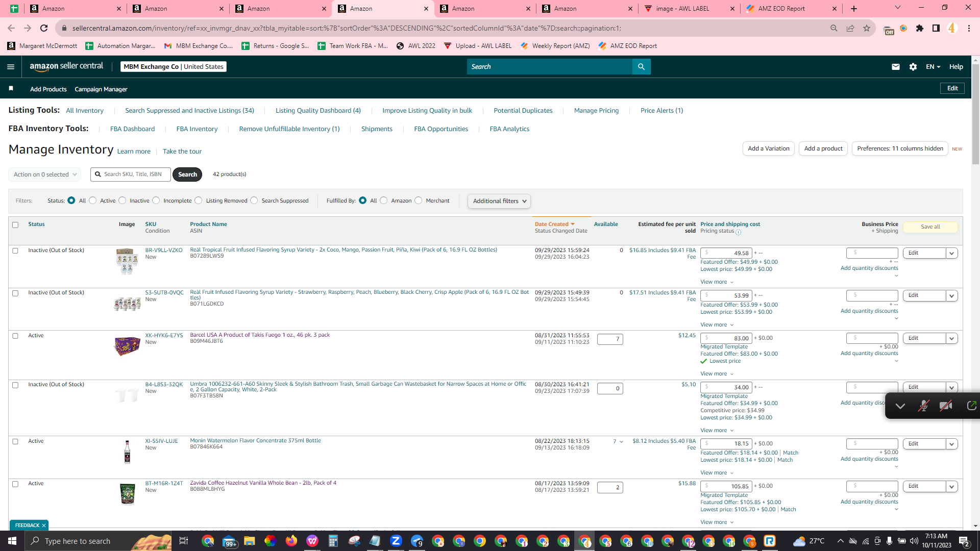Image resolution: width=980 pixels, height=551 pixels.
Task: Open Take the tour link
Action: click(182, 152)
